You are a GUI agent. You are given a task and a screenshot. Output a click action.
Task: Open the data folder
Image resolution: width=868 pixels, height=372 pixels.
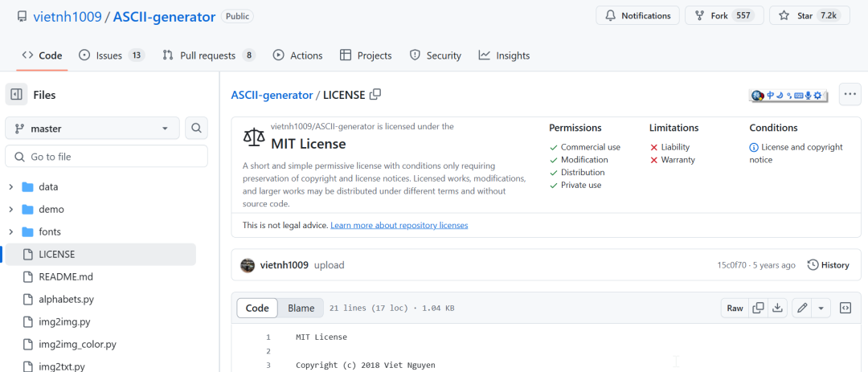(48, 187)
